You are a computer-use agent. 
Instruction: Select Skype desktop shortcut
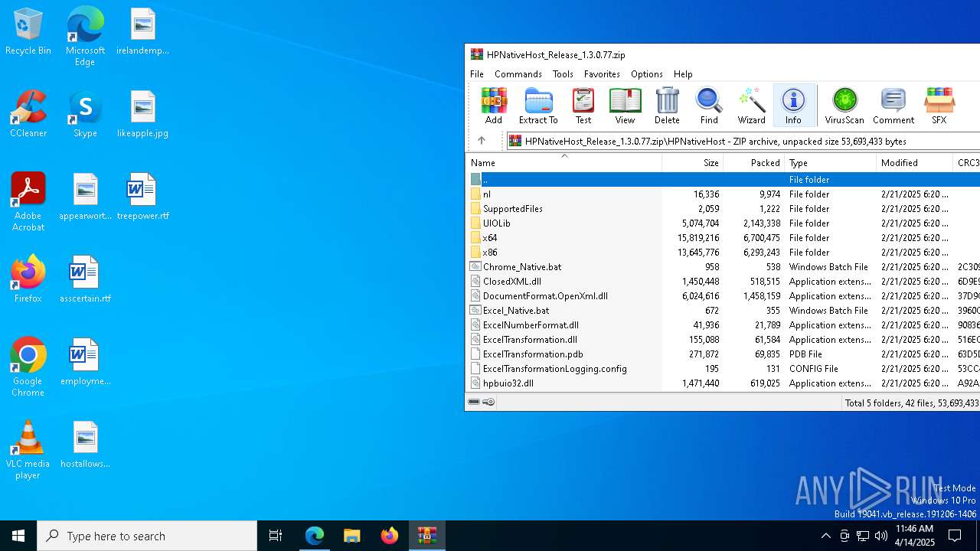pyautogui.click(x=85, y=114)
